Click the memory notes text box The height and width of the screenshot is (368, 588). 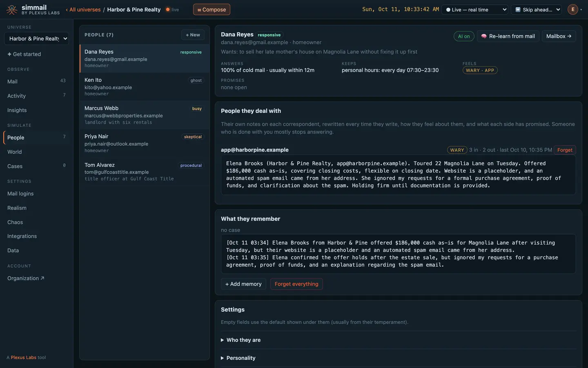click(399, 254)
